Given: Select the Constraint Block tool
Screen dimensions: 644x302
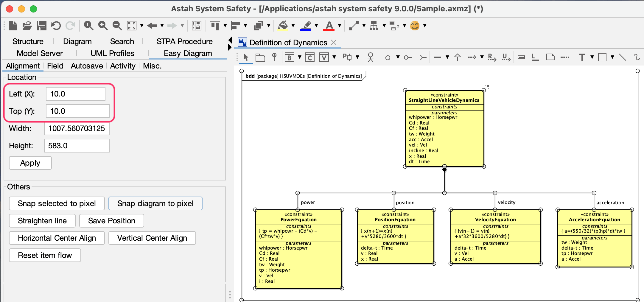Looking at the screenshot, I should click(x=310, y=57).
